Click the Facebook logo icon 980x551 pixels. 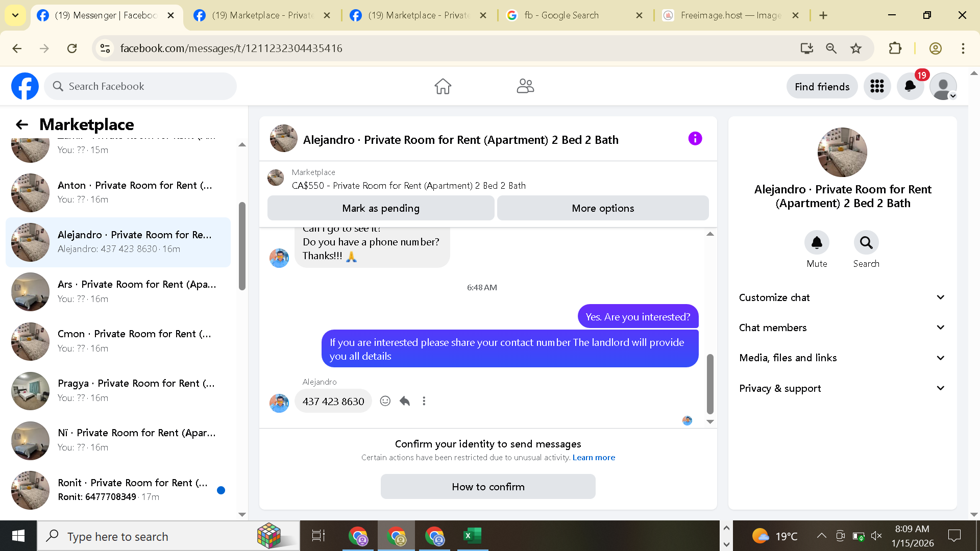coord(25,86)
